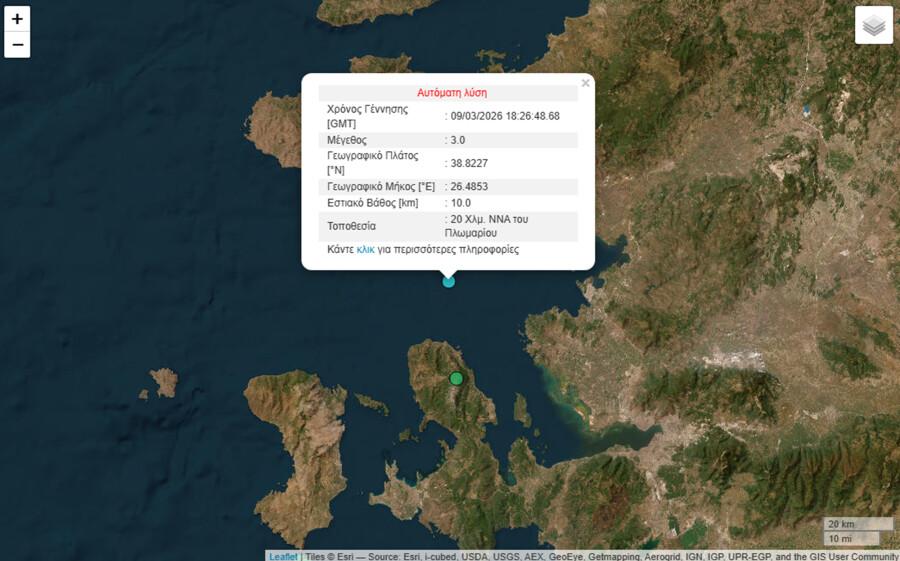900x561 pixels.
Task: Select the green marker on the island
Action: pos(456,378)
